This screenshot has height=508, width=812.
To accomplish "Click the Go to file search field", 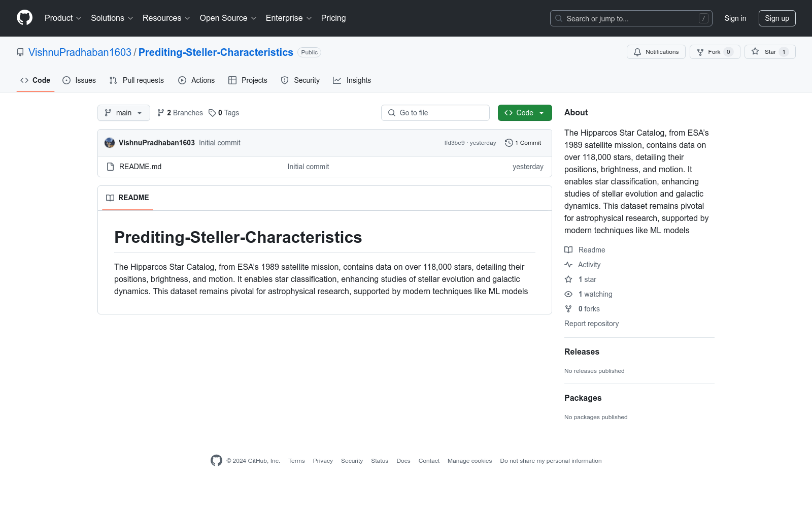I will tap(435, 113).
